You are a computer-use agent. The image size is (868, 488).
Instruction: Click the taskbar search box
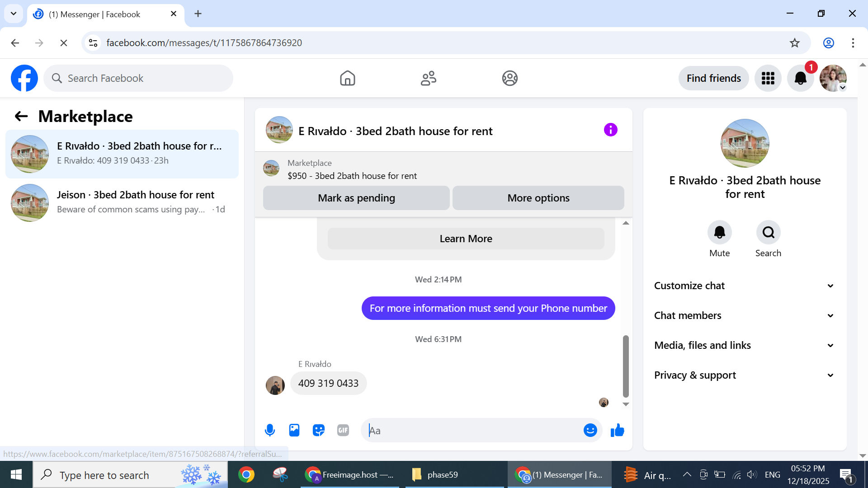(130, 474)
